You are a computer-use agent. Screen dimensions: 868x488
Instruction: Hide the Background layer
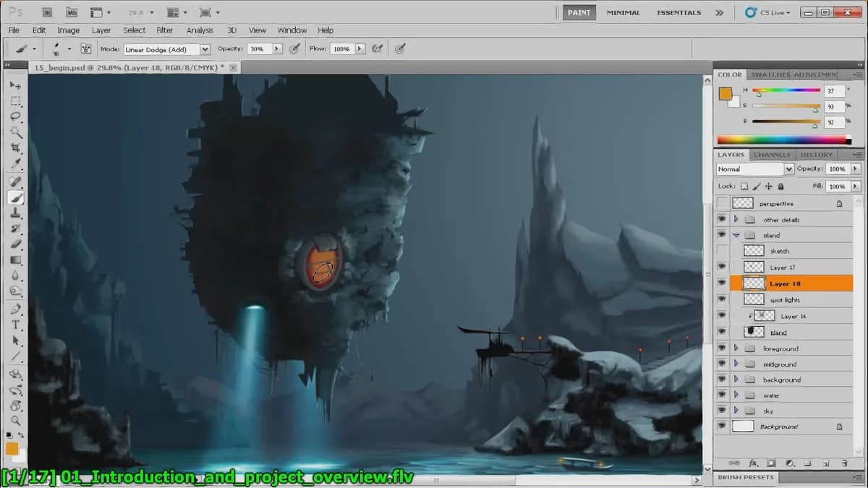click(721, 427)
